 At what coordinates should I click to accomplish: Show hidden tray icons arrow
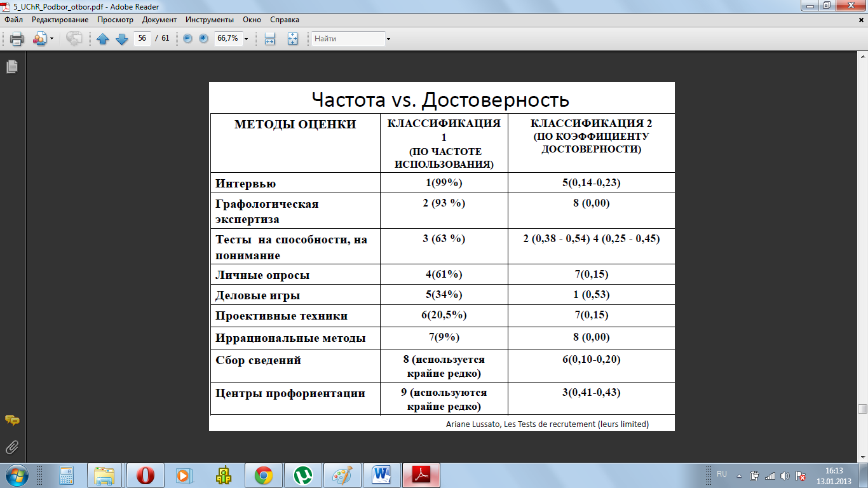pyautogui.click(x=740, y=475)
